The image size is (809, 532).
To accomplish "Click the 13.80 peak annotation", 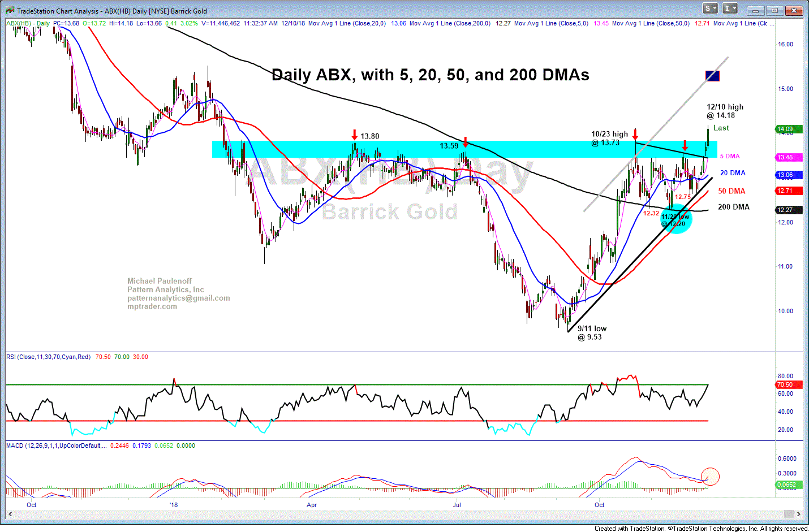I will pyautogui.click(x=370, y=136).
